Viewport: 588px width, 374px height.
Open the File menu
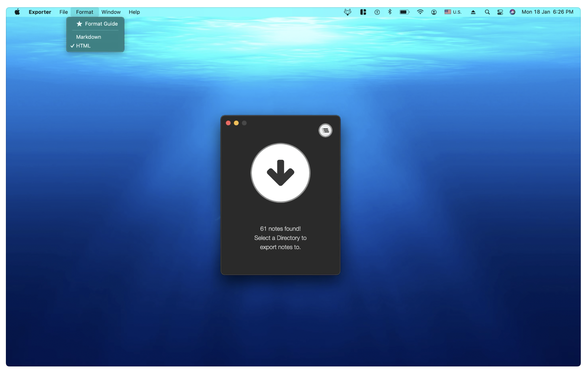click(x=64, y=12)
